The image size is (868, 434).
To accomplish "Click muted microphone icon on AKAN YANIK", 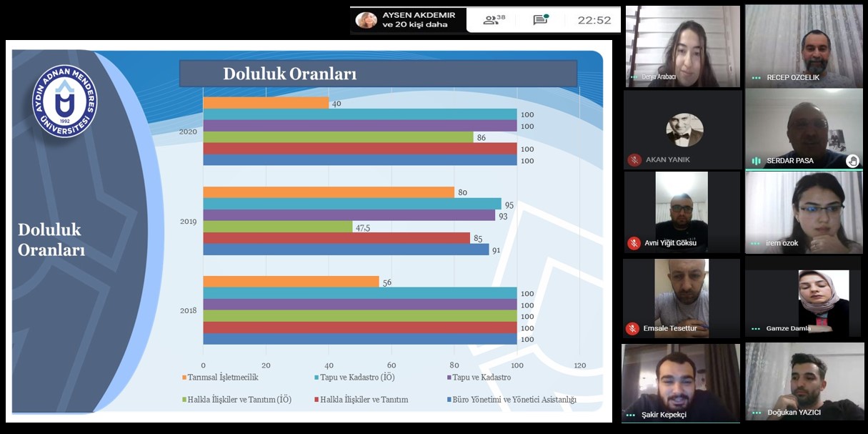I will [634, 160].
